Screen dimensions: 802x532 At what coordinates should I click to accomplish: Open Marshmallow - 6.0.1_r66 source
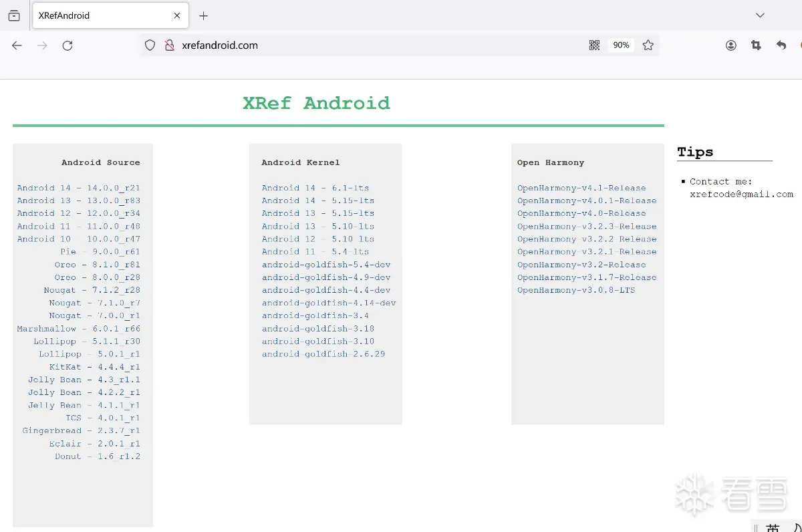[79, 329]
